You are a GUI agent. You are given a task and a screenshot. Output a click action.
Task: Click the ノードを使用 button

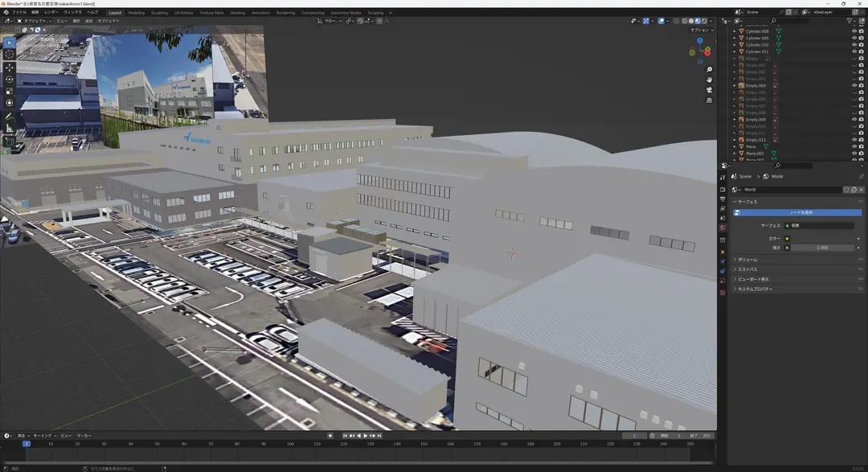797,213
